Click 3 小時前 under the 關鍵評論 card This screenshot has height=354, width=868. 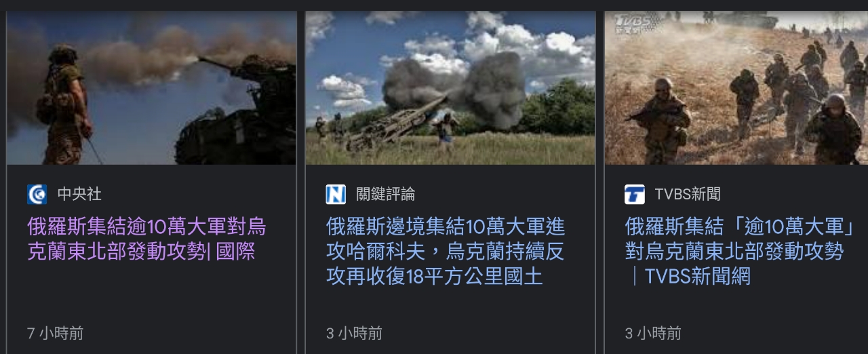point(354,333)
